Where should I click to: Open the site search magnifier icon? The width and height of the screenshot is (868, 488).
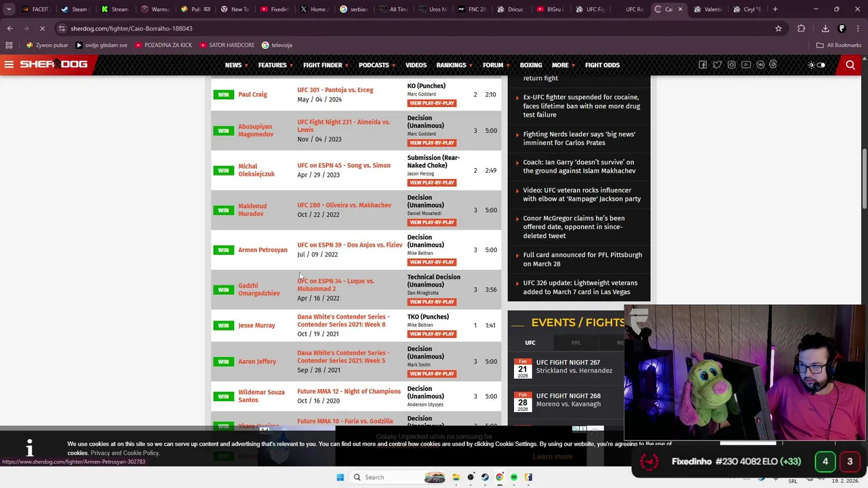(x=850, y=65)
